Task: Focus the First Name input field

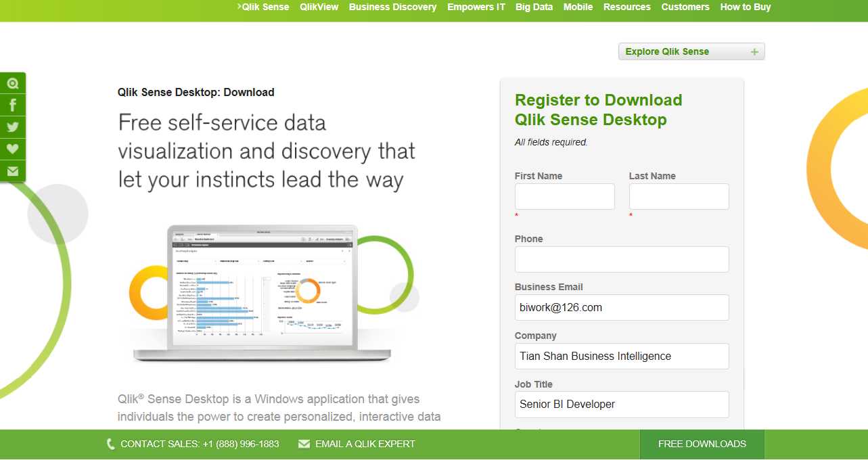Action: [565, 196]
